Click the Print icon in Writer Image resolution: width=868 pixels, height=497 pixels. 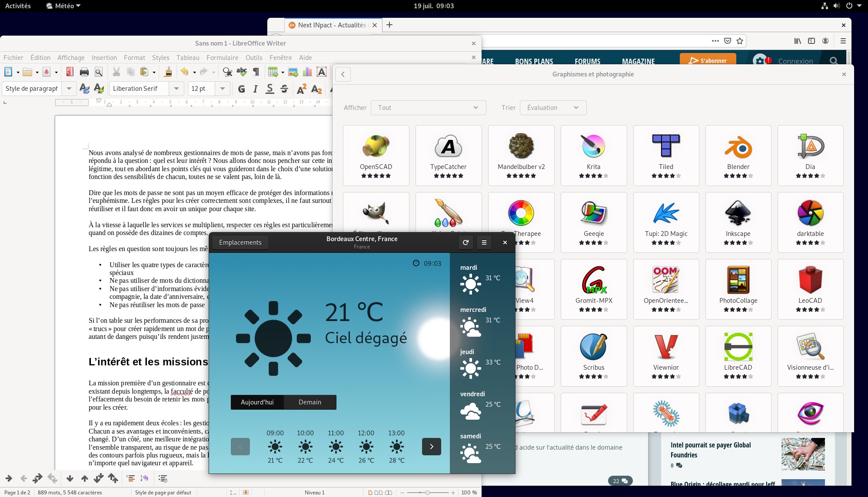[x=84, y=72]
